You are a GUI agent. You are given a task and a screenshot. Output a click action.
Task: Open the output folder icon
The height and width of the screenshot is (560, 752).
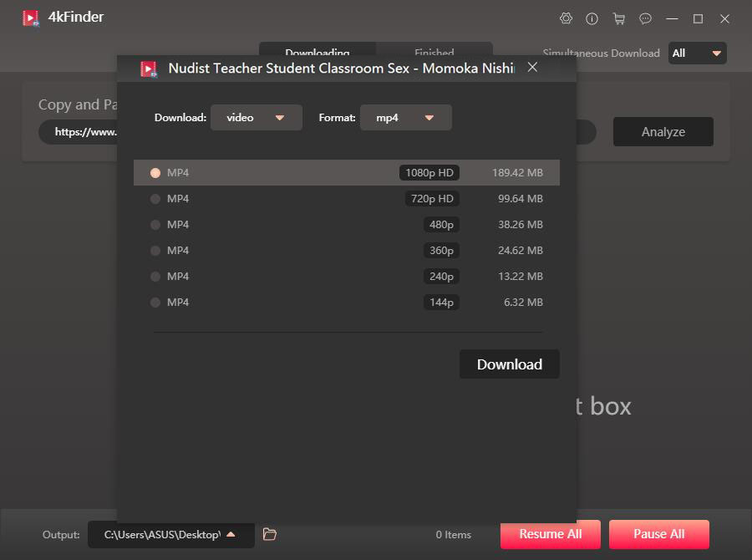pos(269,534)
